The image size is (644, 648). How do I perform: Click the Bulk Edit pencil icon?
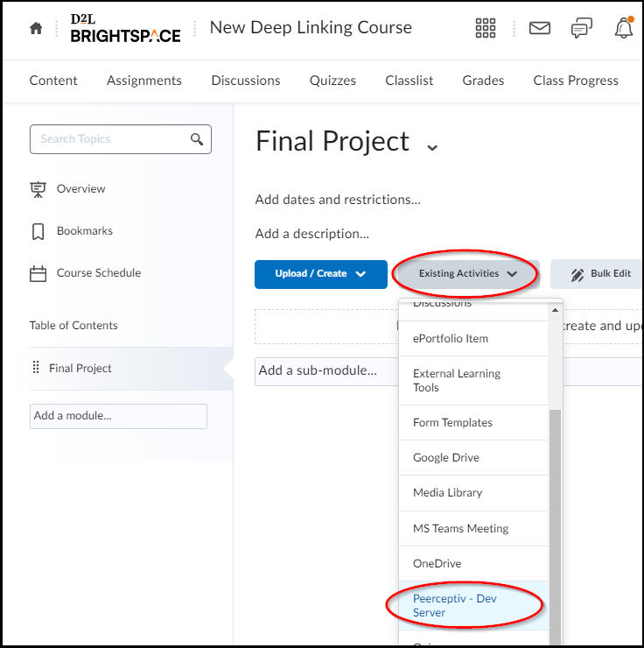click(x=577, y=274)
